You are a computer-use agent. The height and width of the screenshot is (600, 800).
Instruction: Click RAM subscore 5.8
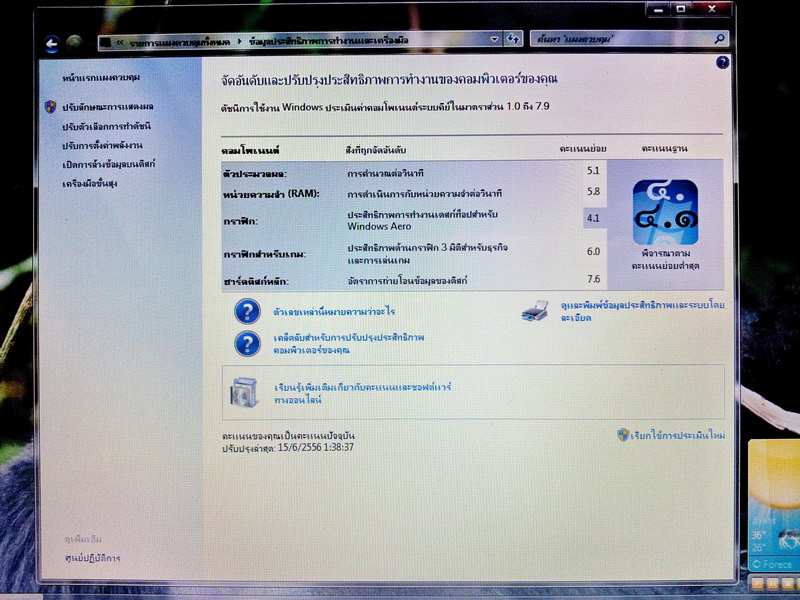[593, 192]
